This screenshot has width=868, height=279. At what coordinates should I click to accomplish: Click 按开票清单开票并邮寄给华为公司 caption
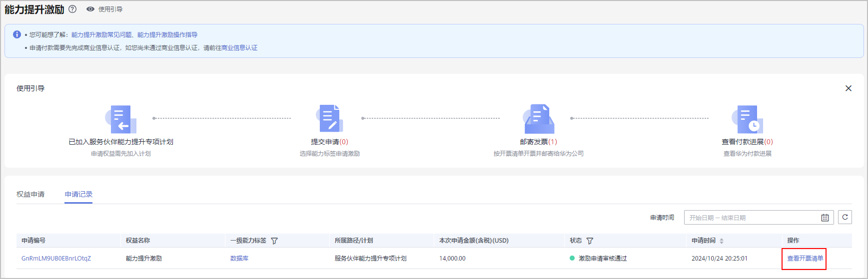coord(539,154)
